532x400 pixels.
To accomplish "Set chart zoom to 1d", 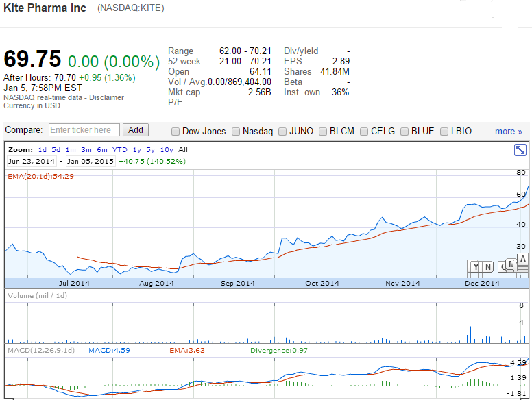I will tap(42, 150).
